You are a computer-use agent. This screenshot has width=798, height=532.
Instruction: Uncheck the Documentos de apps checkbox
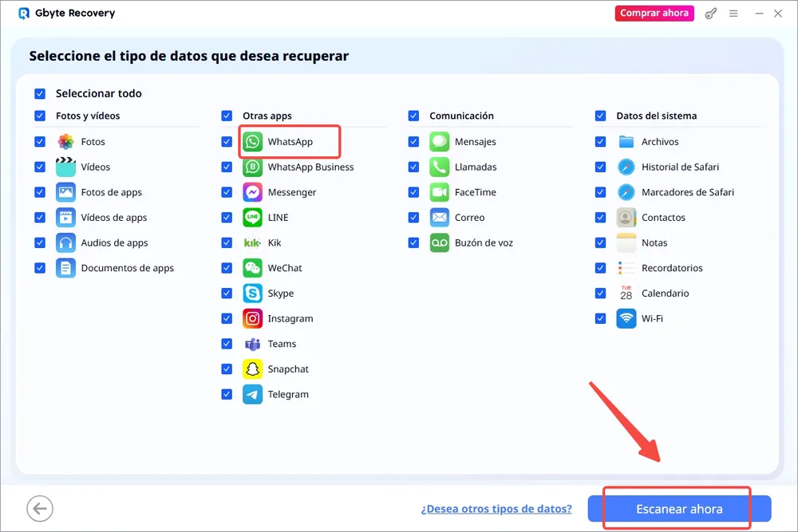point(40,268)
